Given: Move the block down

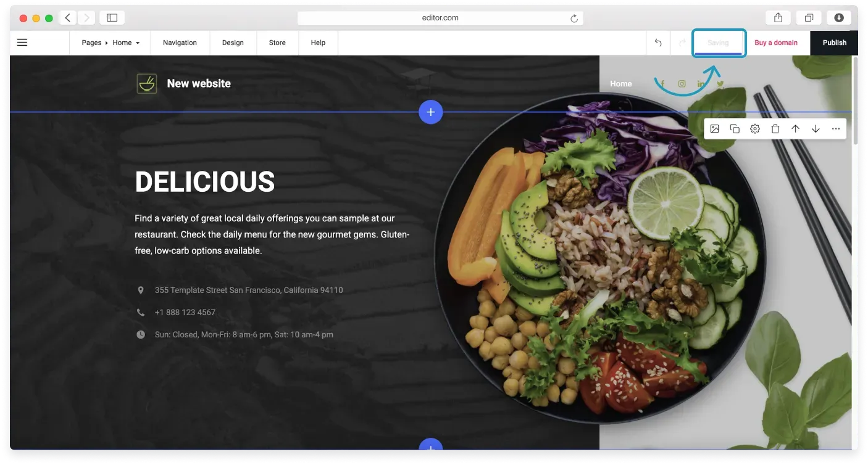Looking at the screenshot, I should tap(816, 129).
